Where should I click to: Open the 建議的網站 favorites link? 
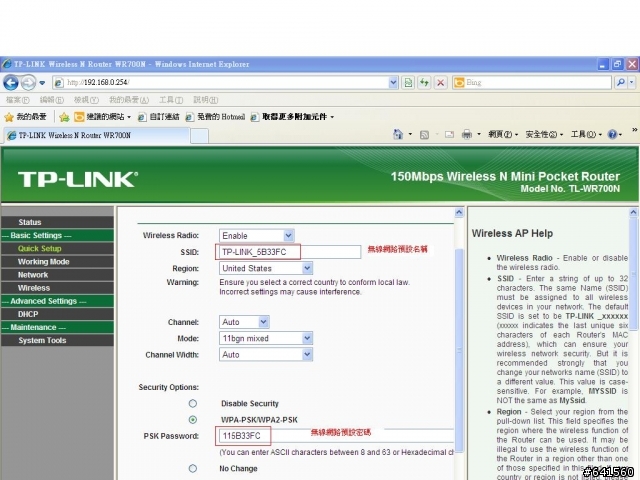[x=102, y=117]
